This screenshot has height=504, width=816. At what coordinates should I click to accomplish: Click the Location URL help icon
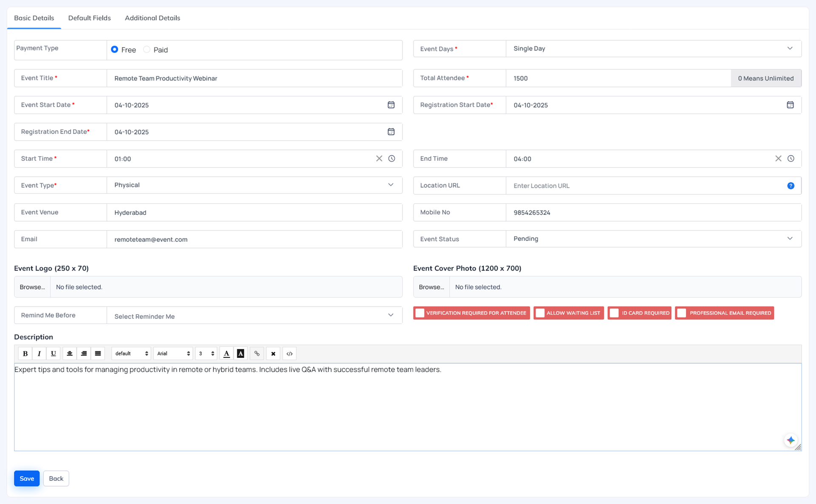[x=790, y=186]
